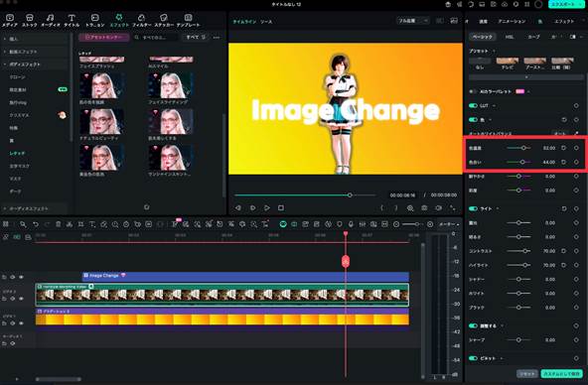Click the undo arrow in timeline toolbar
The height and width of the screenshot is (385, 588).
coord(36,224)
